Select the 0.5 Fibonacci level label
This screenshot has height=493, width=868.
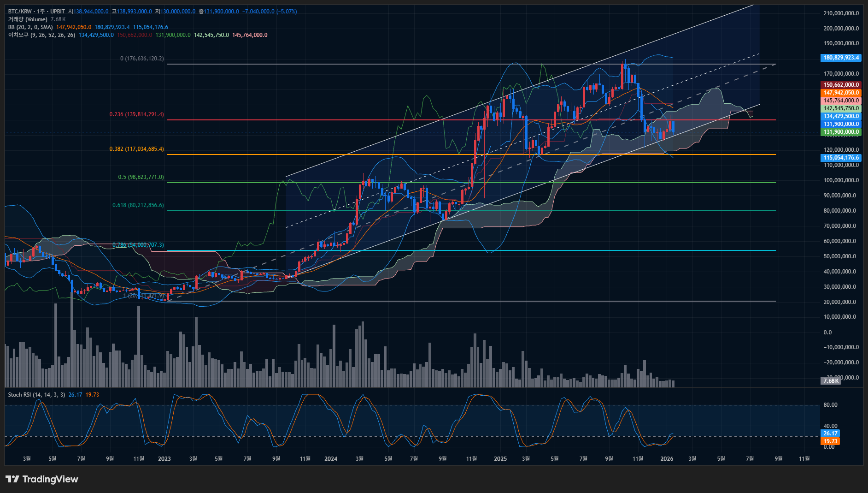(141, 177)
